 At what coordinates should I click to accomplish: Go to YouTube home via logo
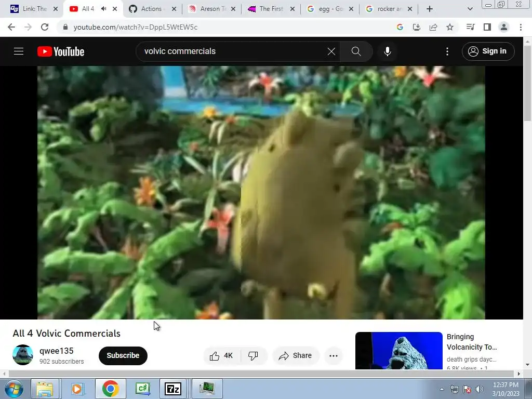pyautogui.click(x=61, y=51)
